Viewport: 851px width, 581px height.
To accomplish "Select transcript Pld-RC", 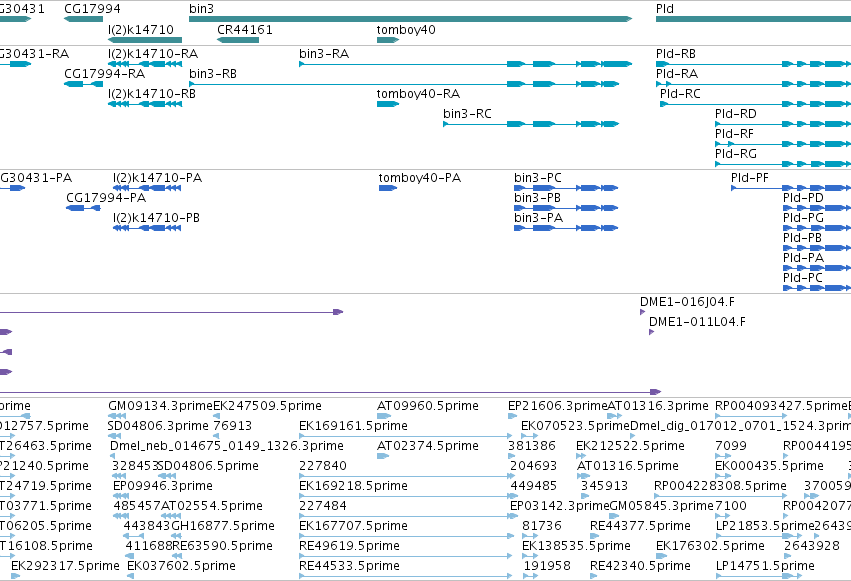I will 755,104.
